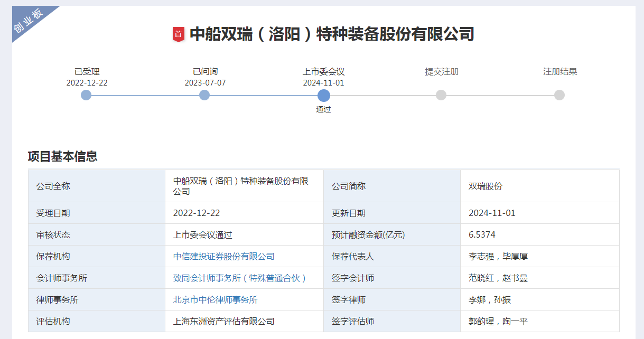Image resolution: width=644 pixels, height=339 pixels.
Task: Click the red 首 badge icon beside company title
Action: click(178, 34)
